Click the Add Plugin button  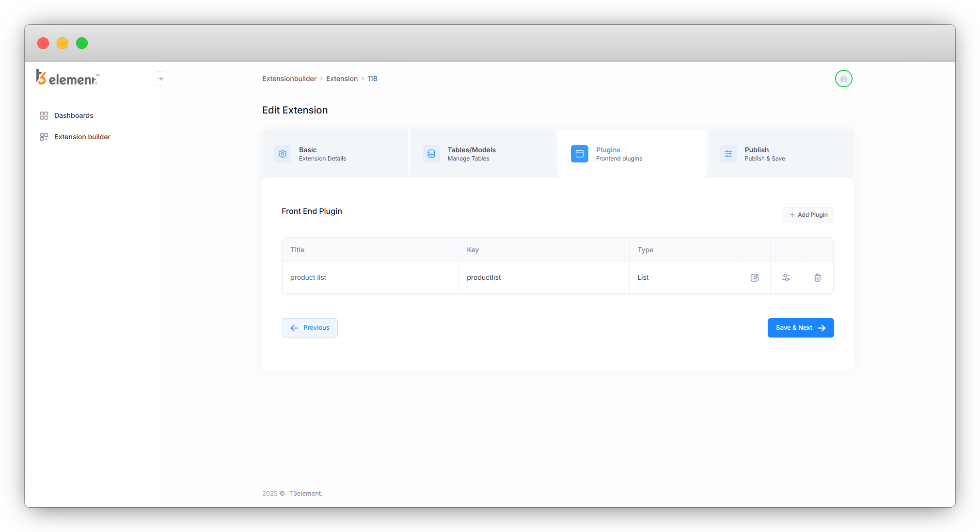pos(808,215)
